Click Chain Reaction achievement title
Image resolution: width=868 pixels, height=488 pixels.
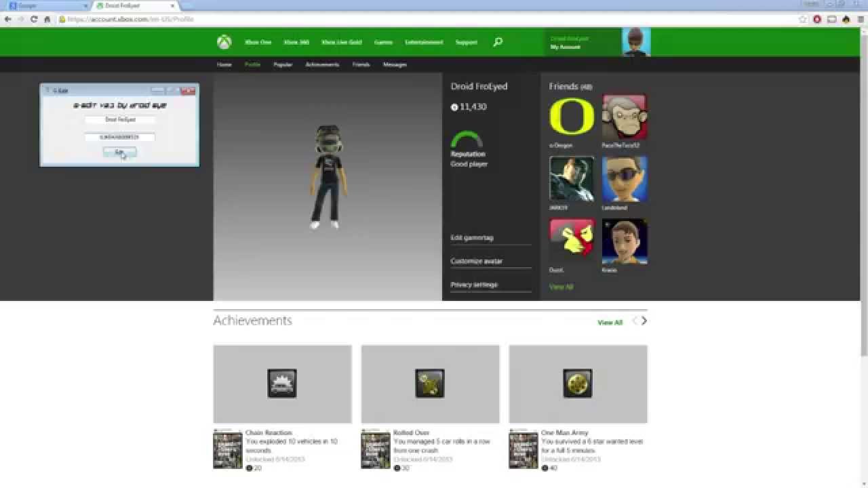click(269, 432)
